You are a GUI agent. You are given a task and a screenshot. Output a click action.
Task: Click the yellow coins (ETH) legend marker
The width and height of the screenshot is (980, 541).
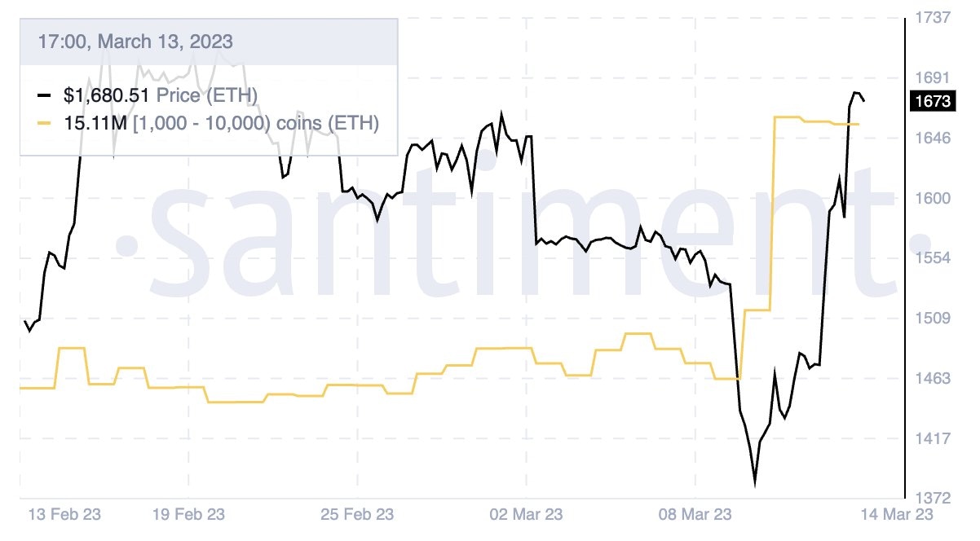(x=44, y=124)
